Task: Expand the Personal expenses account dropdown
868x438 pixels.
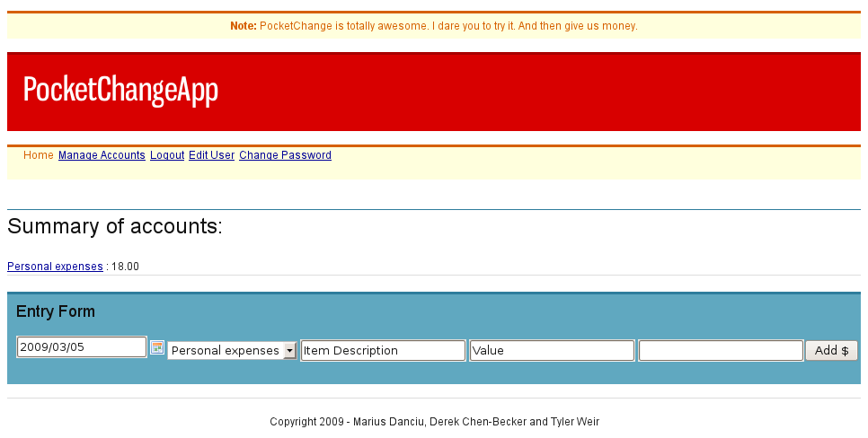Action: pos(232,351)
